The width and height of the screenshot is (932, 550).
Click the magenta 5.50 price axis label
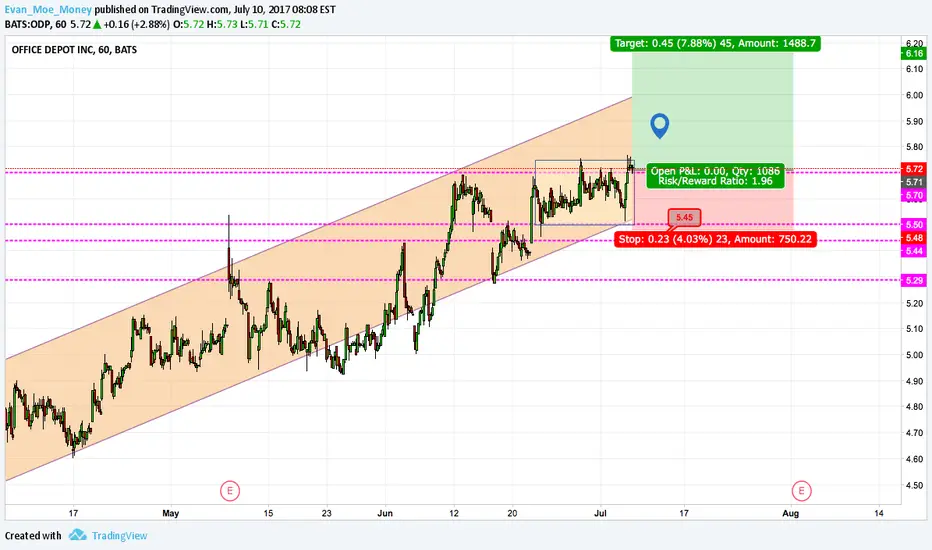point(914,224)
